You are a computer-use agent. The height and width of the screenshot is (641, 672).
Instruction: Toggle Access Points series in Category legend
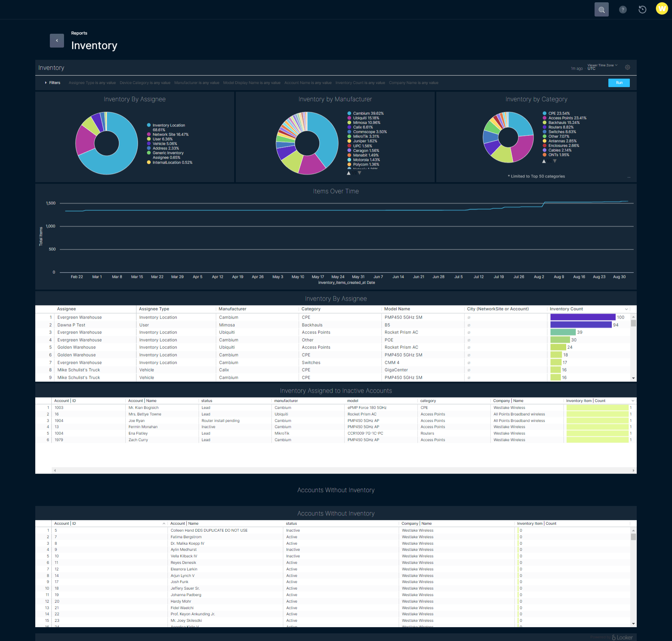[564, 118]
